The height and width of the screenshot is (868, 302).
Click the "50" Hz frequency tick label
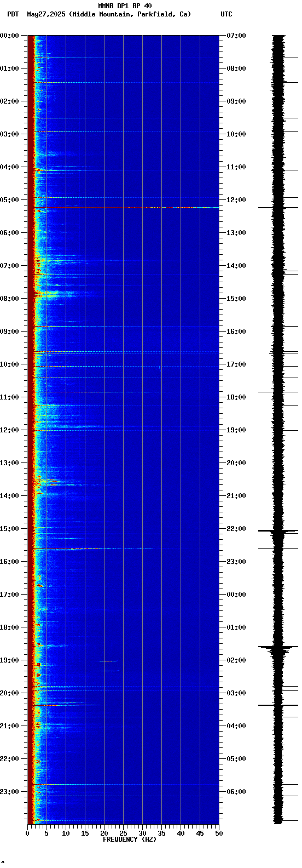pos(219,833)
